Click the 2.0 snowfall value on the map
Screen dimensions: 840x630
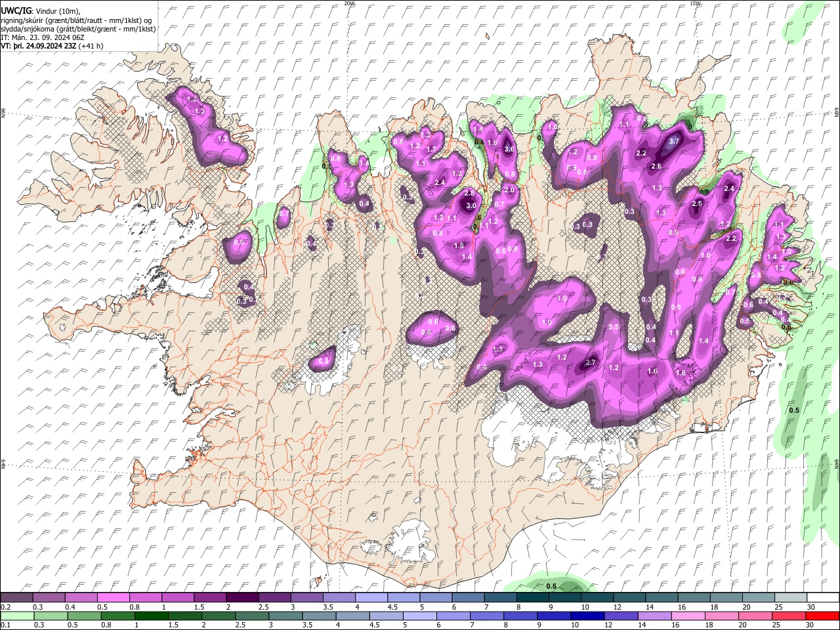coord(509,190)
